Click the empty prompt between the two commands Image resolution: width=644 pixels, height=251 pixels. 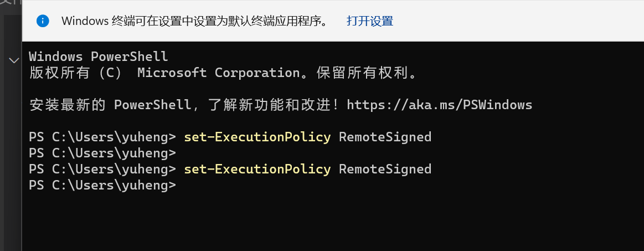(102, 153)
